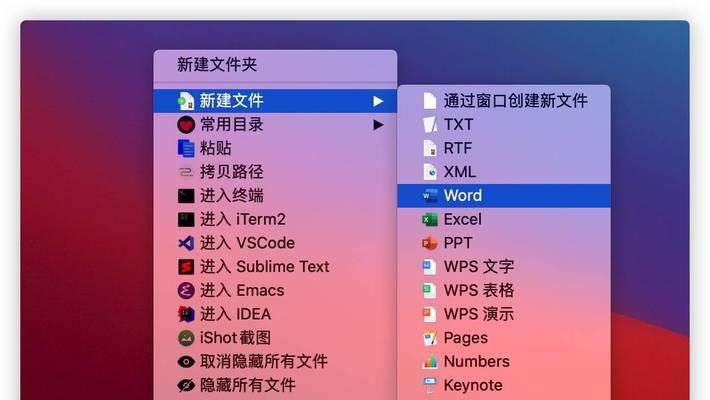710x400 pixels.
Task: Choose 通过窗口创建新文件 in submenu
Action: (x=504, y=101)
